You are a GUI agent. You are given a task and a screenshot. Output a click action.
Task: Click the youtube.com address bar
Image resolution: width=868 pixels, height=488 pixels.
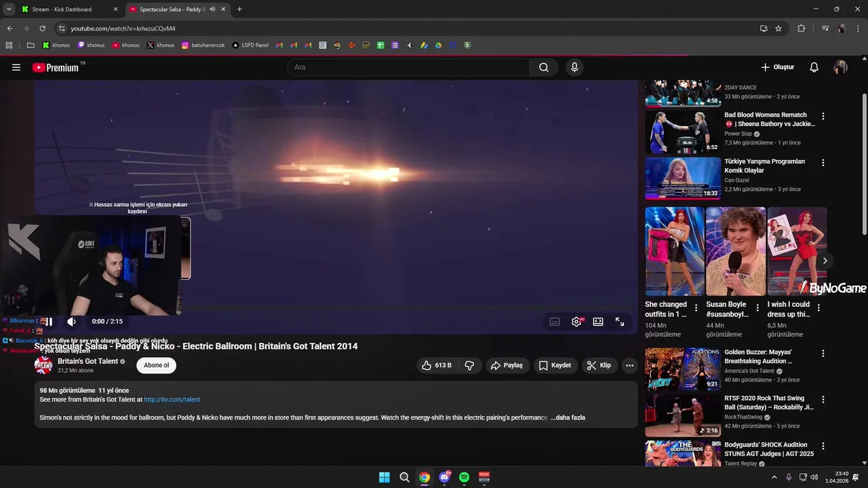click(x=407, y=28)
